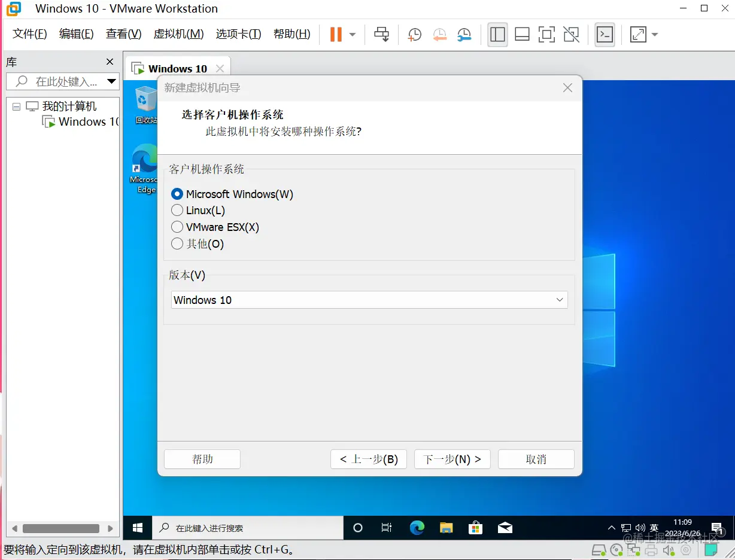Select the VMware ESX(X) radio button

pyautogui.click(x=177, y=227)
